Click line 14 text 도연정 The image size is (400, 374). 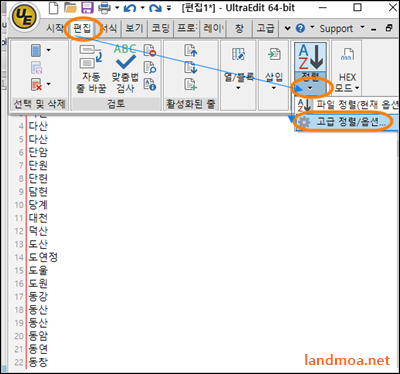43,257
